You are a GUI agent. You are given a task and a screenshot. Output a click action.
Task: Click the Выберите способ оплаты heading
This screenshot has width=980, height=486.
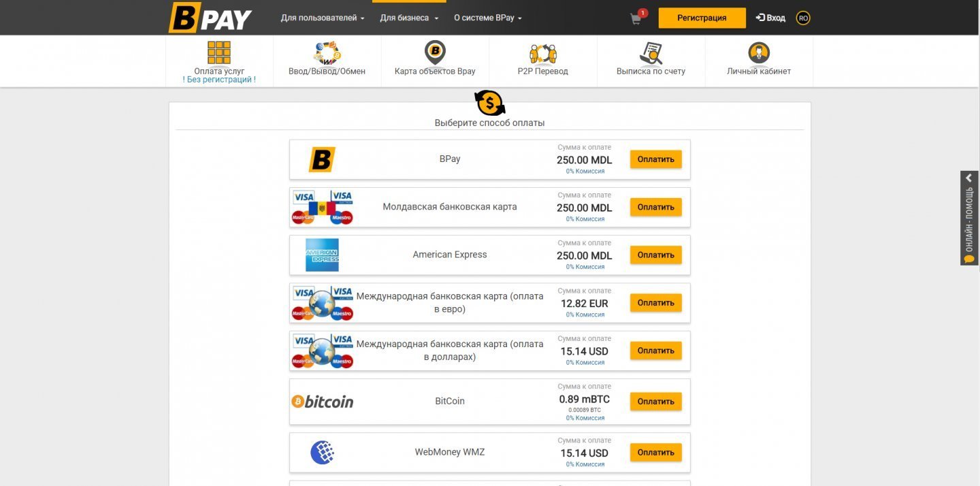(x=490, y=123)
